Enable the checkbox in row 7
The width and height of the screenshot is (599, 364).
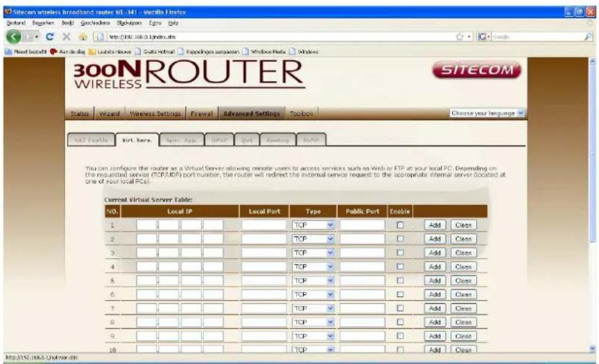(400, 308)
